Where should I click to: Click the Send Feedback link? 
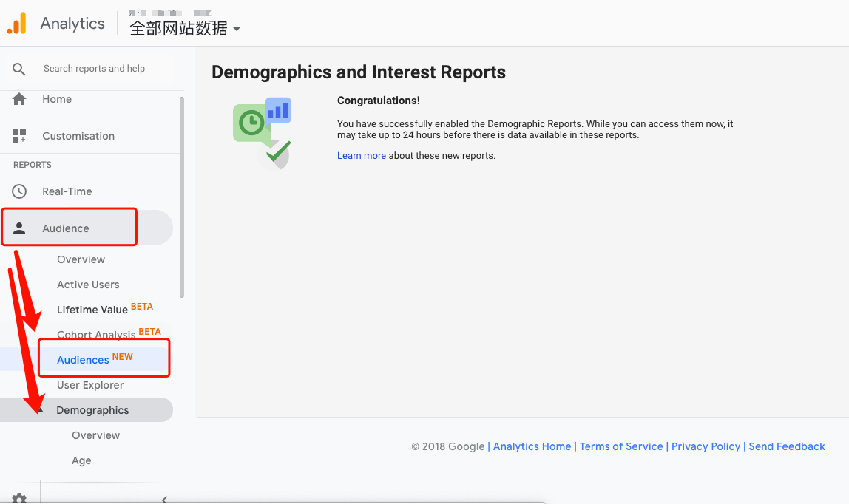[x=788, y=446]
